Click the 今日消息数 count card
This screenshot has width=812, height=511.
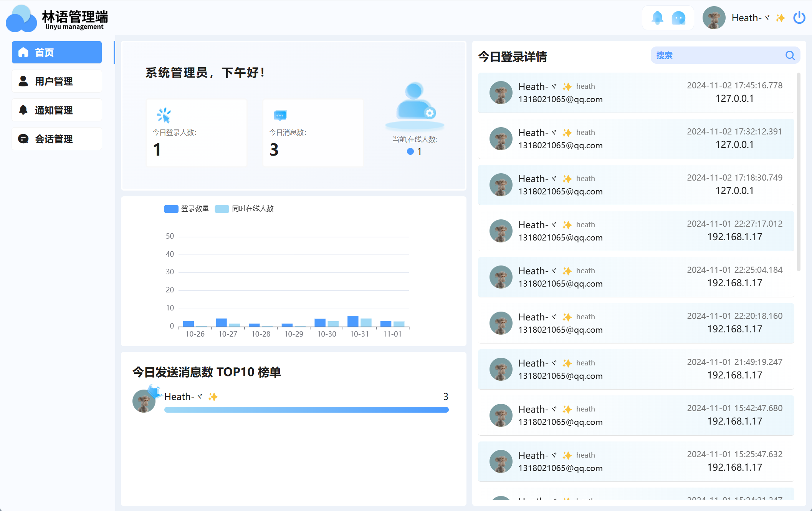click(313, 133)
